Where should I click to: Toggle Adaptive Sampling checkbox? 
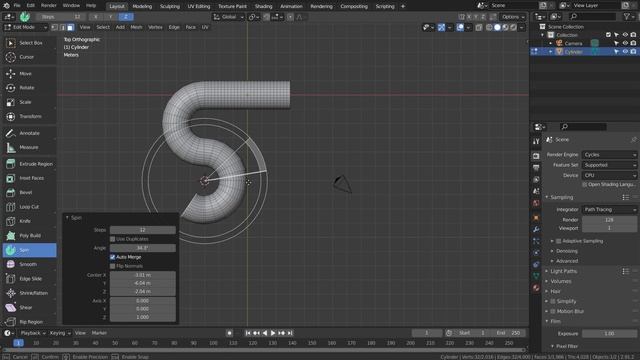[x=559, y=241]
